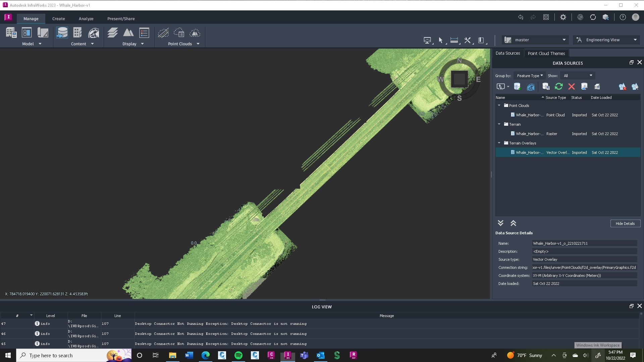Connect to a cloud data source
The height and width of the screenshot is (362, 644).
(530, 86)
